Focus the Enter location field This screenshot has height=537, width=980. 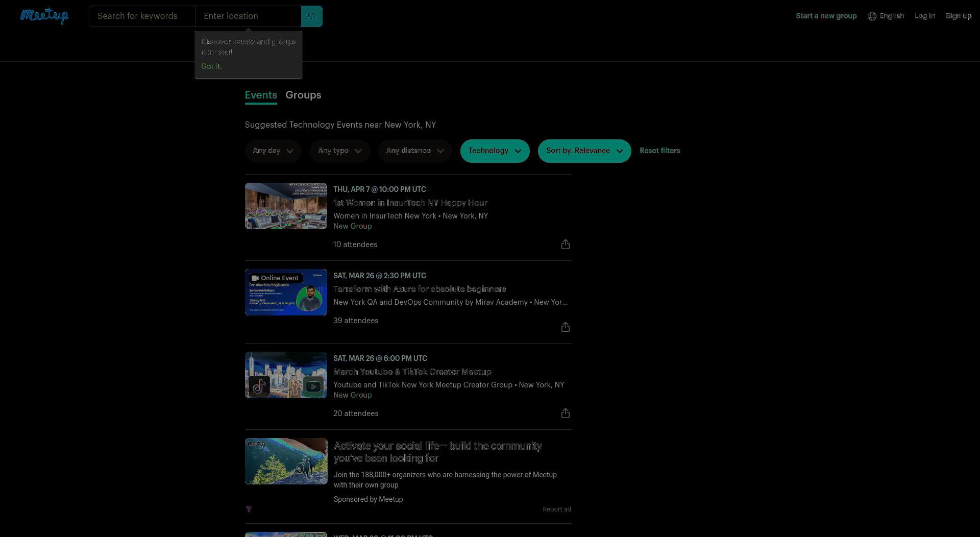(248, 16)
